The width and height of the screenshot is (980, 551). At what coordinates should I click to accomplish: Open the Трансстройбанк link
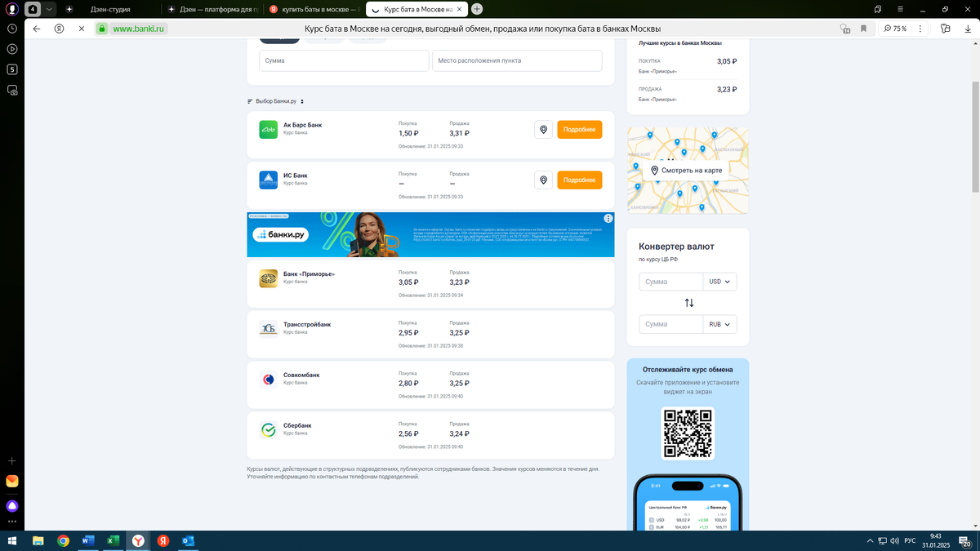point(307,324)
